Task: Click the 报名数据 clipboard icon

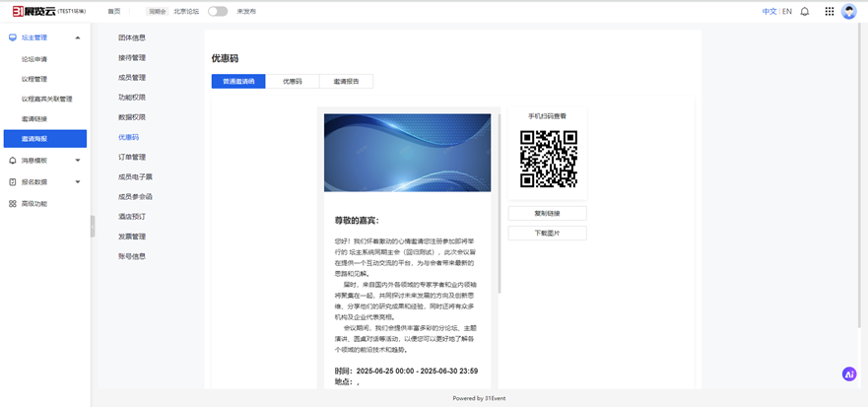Action: [13, 181]
